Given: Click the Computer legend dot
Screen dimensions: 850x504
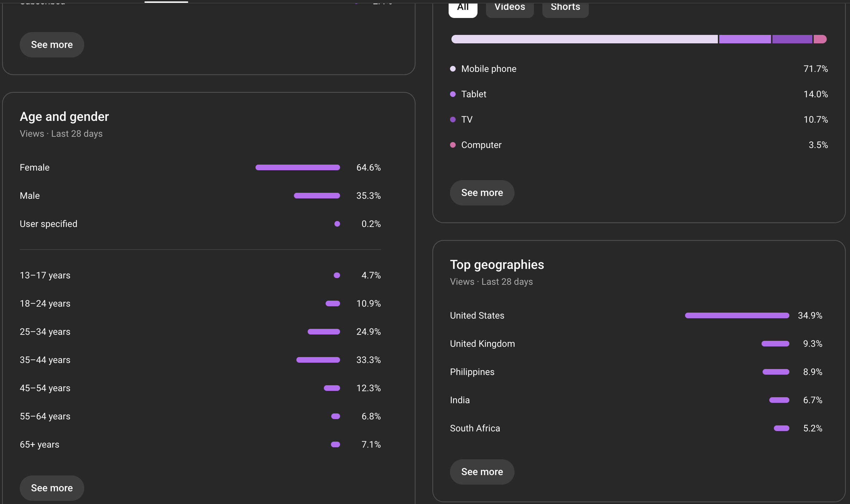Looking at the screenshot, I should coord(453,145).
